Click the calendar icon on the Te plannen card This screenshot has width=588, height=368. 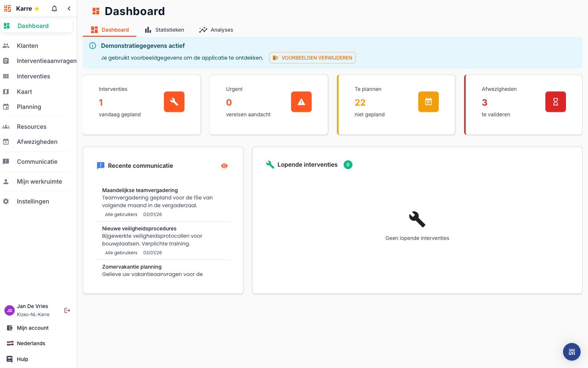pyautogui.click(x=428, y=102)
